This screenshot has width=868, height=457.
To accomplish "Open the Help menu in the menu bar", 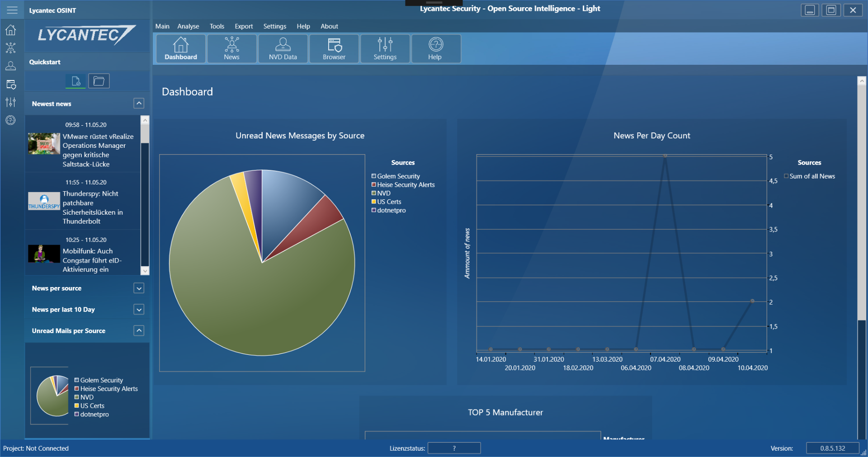I will 303,26.
